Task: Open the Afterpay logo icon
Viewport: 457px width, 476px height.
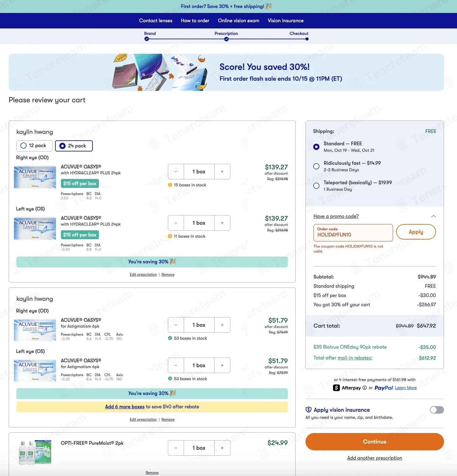Action: [336, 388]
